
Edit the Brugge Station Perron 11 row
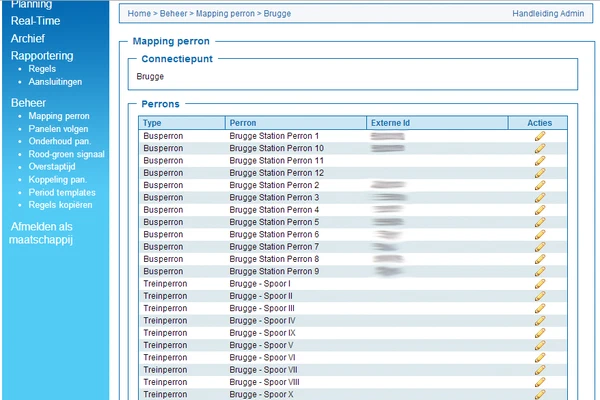pos(540,160)
